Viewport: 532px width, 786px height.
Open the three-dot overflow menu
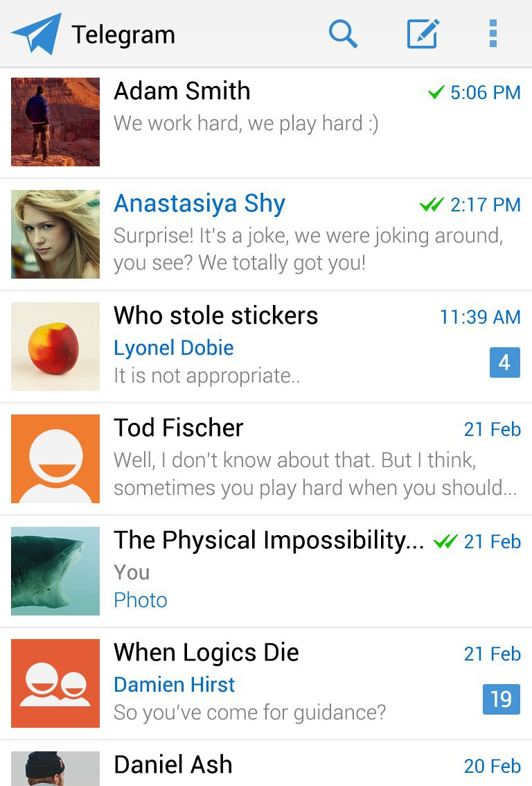point(493,33)
